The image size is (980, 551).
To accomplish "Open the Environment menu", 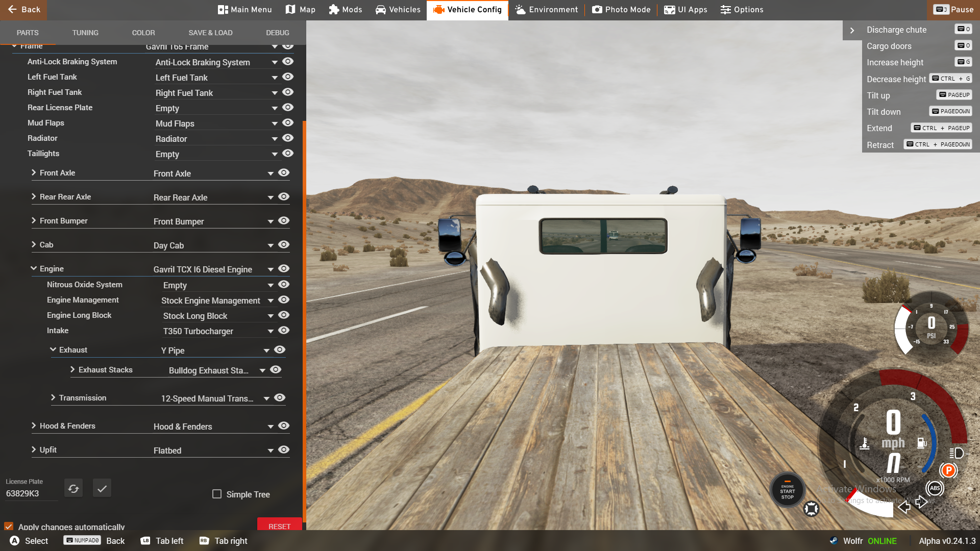I will (546, 10).
